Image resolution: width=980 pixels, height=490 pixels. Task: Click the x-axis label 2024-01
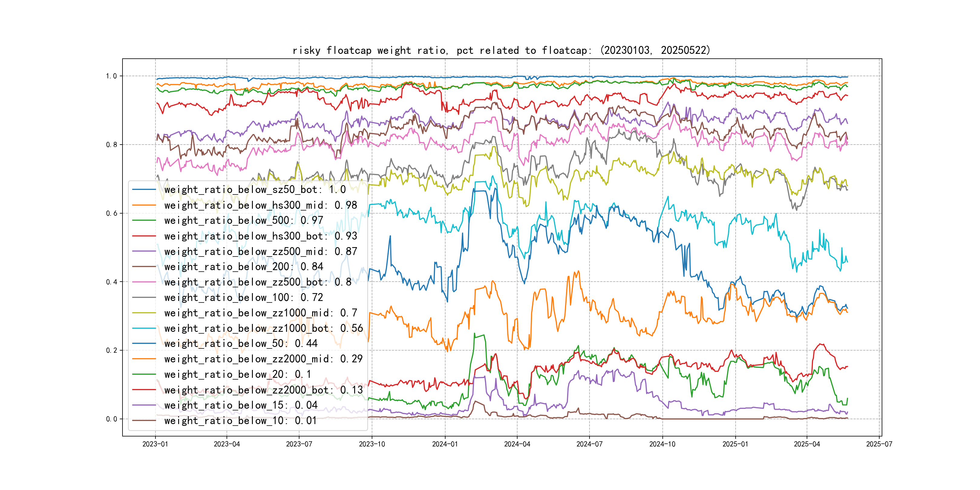click(x=445, y=444)
